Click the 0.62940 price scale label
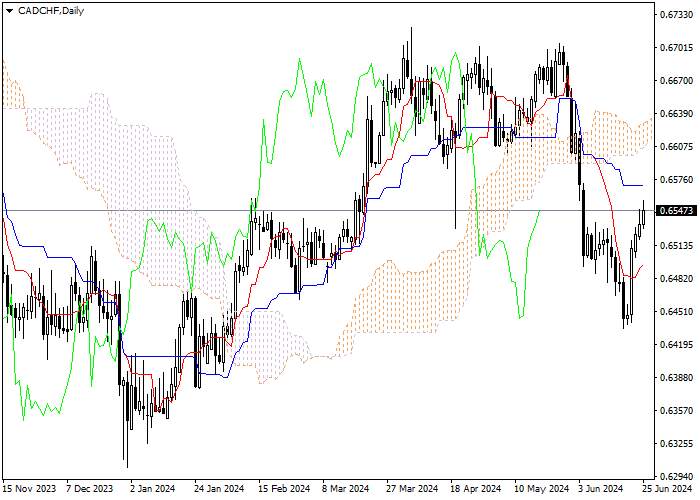 676,476
